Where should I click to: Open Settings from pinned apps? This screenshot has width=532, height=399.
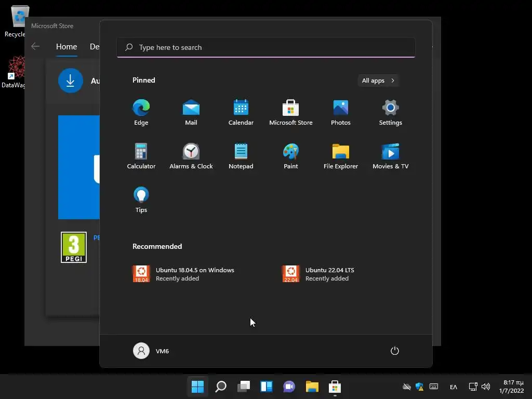(x=391, y=113)
